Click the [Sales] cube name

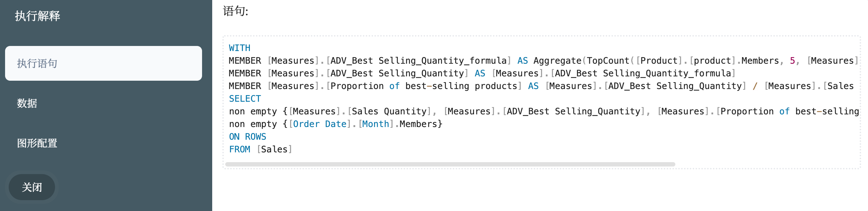tap(274, 149)
